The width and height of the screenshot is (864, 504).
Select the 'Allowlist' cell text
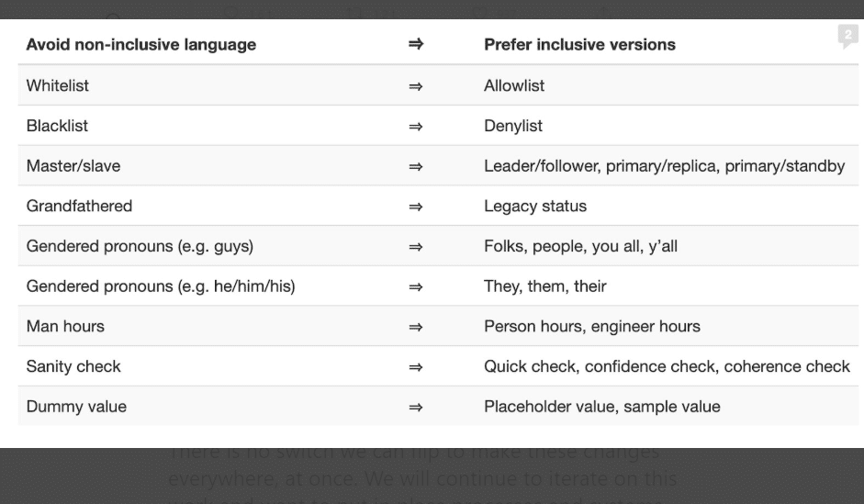(x=514, y=85)
